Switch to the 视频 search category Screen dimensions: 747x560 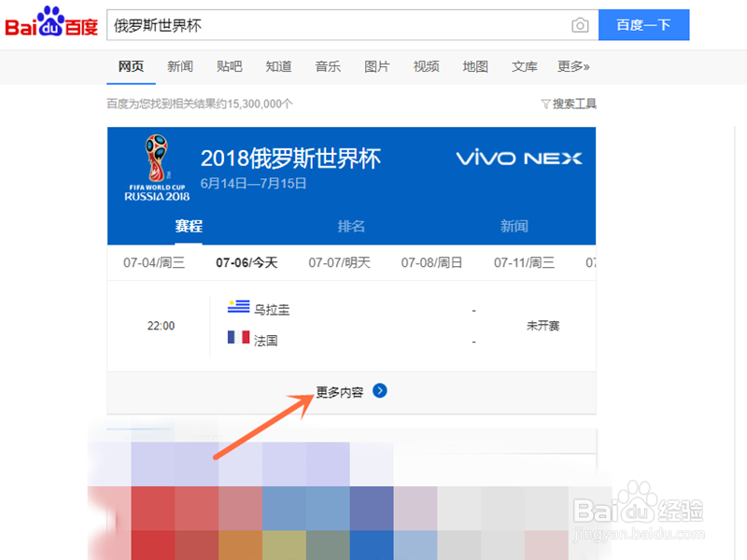click(x=426, y=66)
